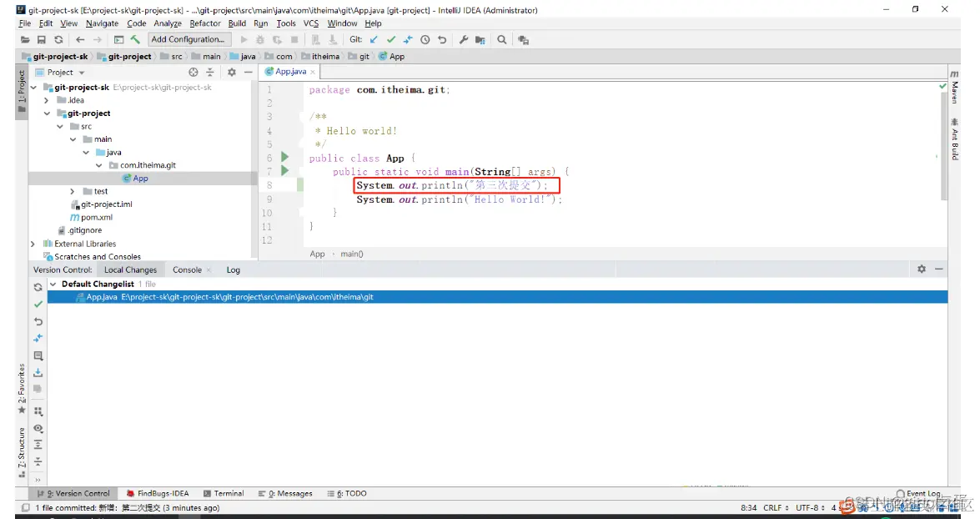Viewport: 980px width, 519px height.
Task: Click the green hammer Build Project icon
Action: tap(135, 39)
